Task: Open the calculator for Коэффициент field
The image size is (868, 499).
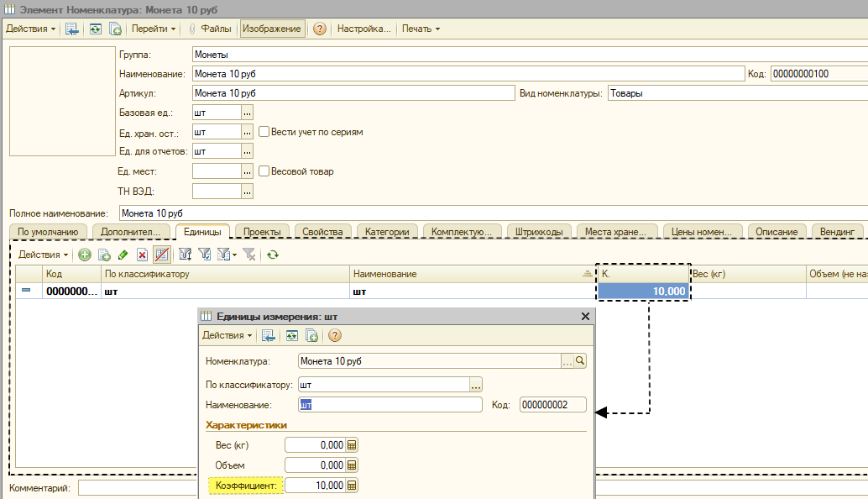Action: (352, 486)
